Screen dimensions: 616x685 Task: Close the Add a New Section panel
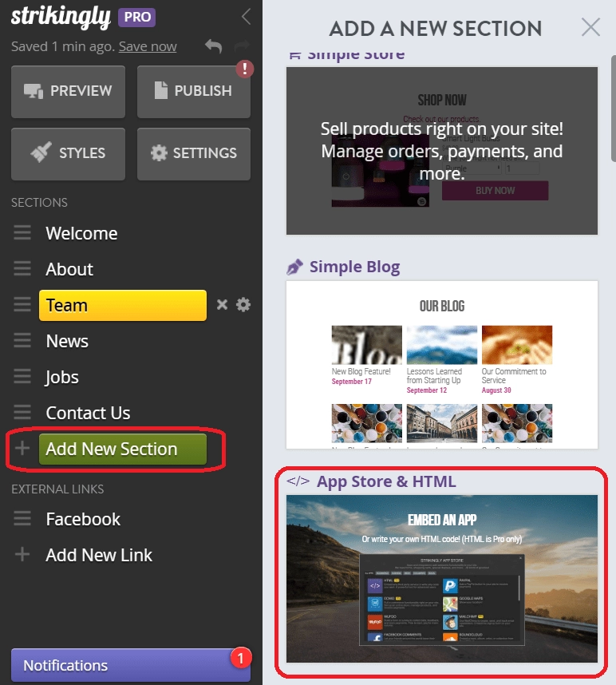click(590, 27)
